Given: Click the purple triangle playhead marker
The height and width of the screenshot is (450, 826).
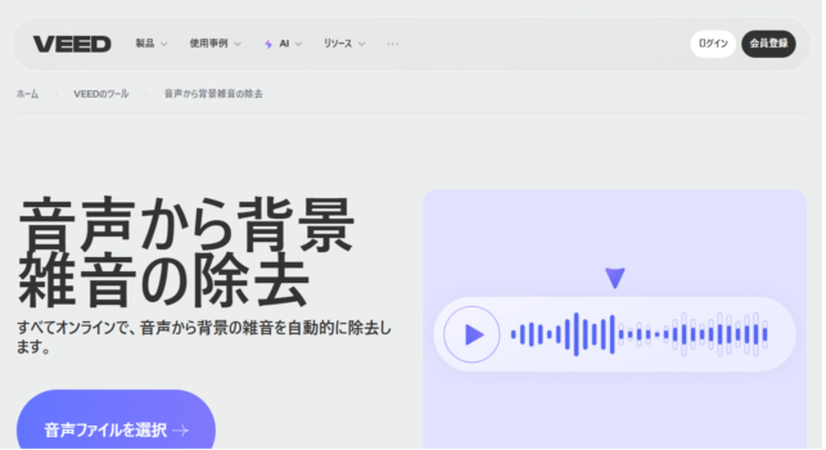Looking at the screenshot, I should (615, 278).
